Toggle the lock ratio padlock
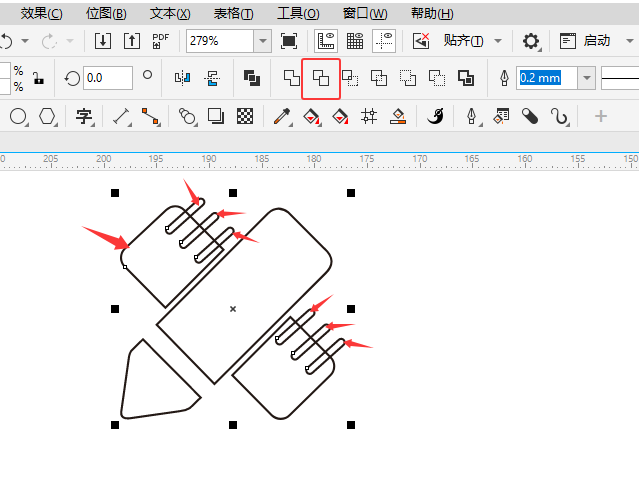639x504 pixels. click(x=38, y=78)
